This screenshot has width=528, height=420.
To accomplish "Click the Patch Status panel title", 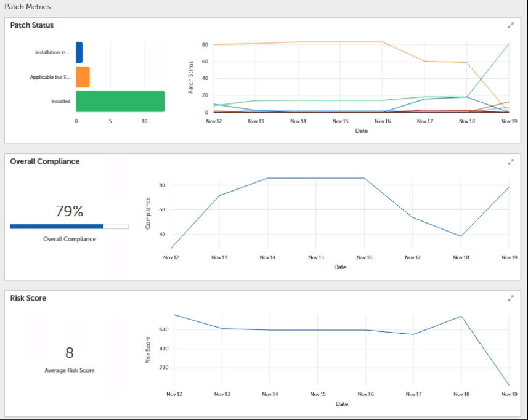I will click(x=32, y=25).
